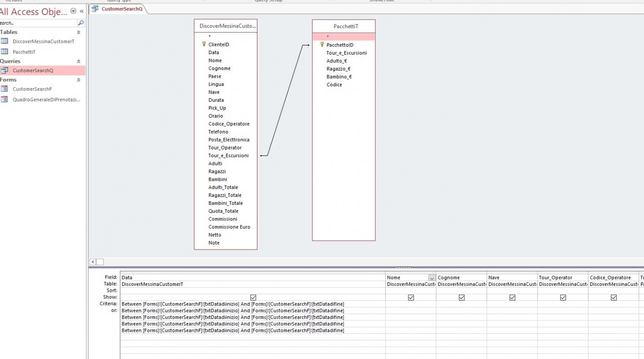Click the Tour_Operator field cell in the query grid
Image resolution: width=644 pixels, height=359 pixels.
pyautogui.click(x=563, y=278)
